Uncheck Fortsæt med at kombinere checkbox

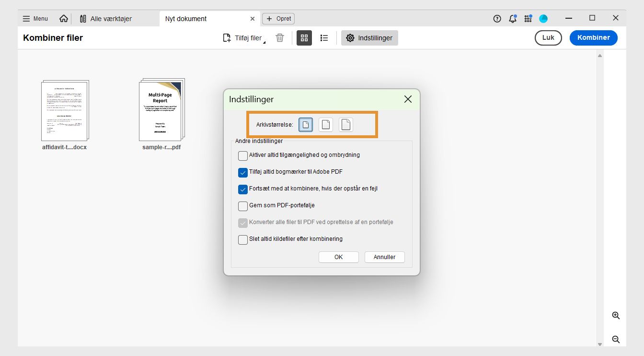(243, 189)
